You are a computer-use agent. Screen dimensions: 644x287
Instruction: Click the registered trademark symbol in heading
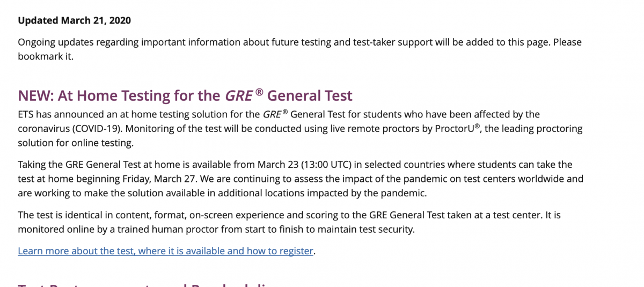[x=259, y=92]
